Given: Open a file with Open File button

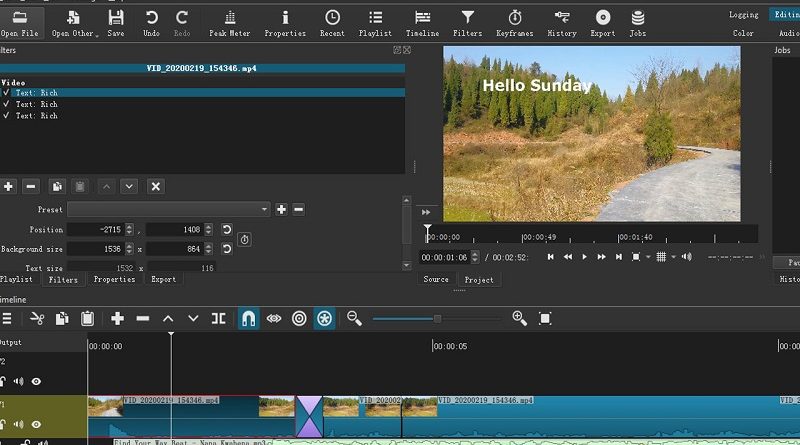Looking at the screenshot, I should pos(19,23).
